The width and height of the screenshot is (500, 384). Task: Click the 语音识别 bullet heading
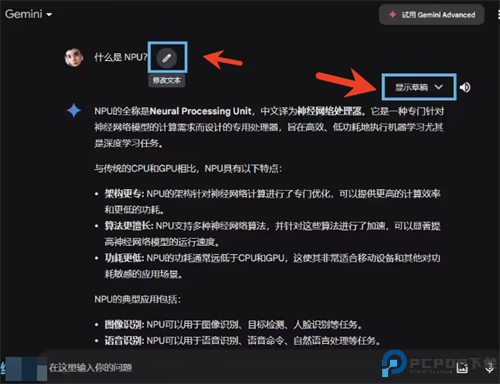click(x=124, y=341)
